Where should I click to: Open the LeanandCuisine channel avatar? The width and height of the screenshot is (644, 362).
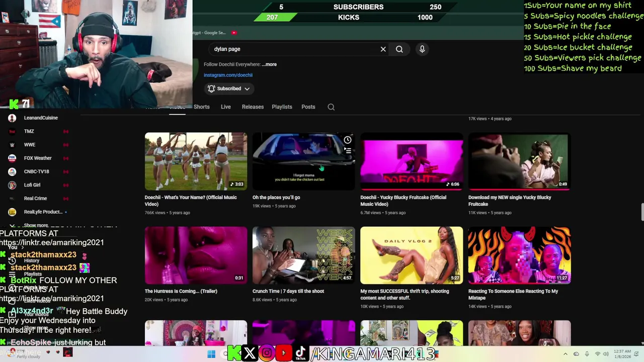pos(12,118)
